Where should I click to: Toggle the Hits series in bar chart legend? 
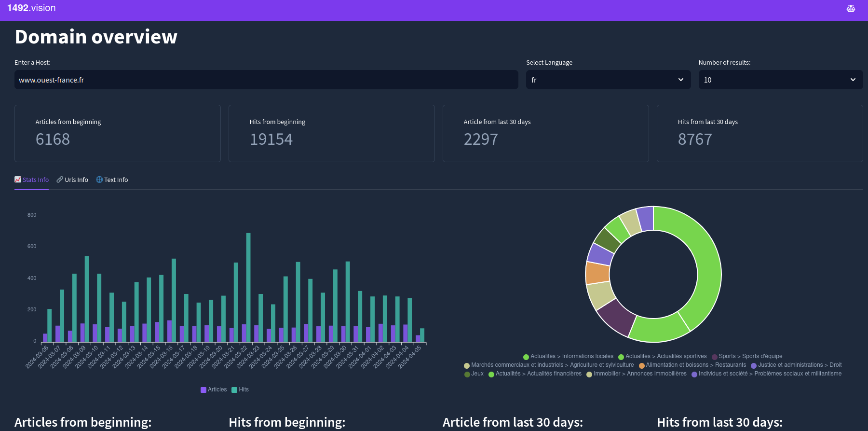click(240, 389)
